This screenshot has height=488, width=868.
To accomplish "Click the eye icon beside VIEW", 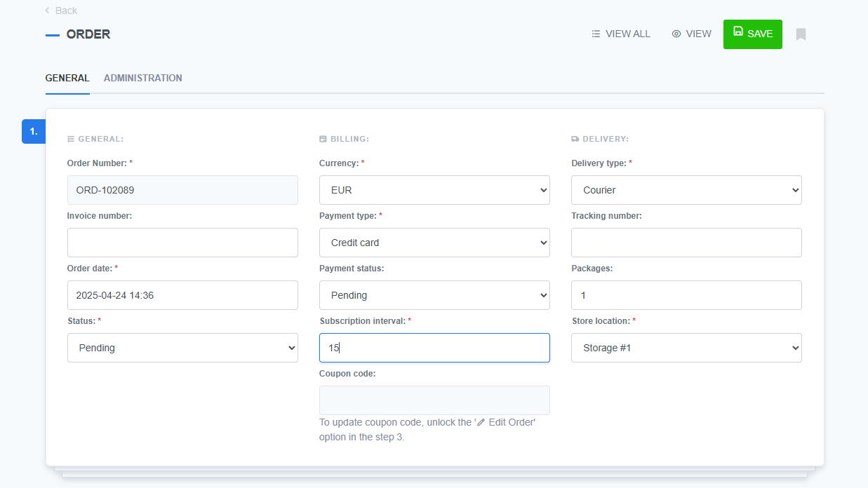I will point(675,34).
